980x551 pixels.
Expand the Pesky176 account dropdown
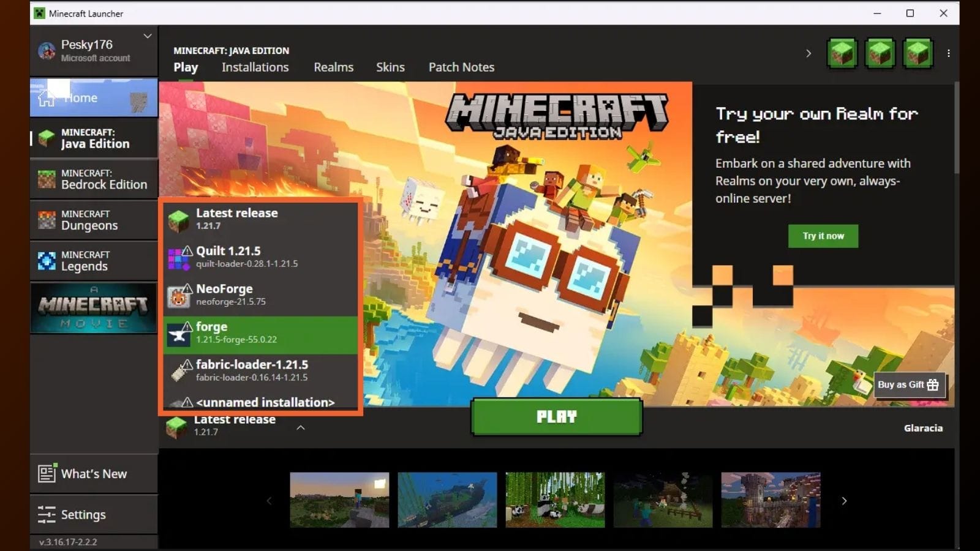(148, 36)
